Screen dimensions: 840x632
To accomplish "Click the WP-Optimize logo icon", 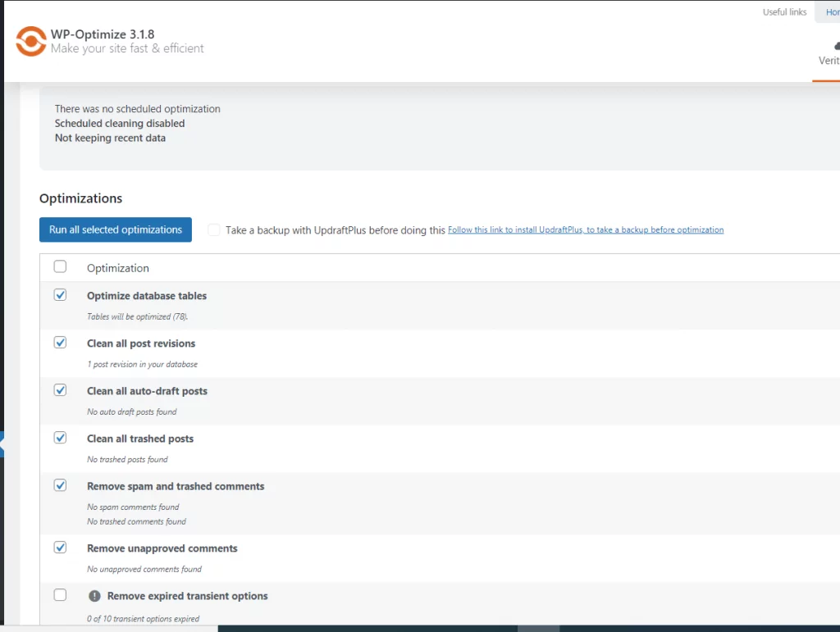I will coord(31,41).
